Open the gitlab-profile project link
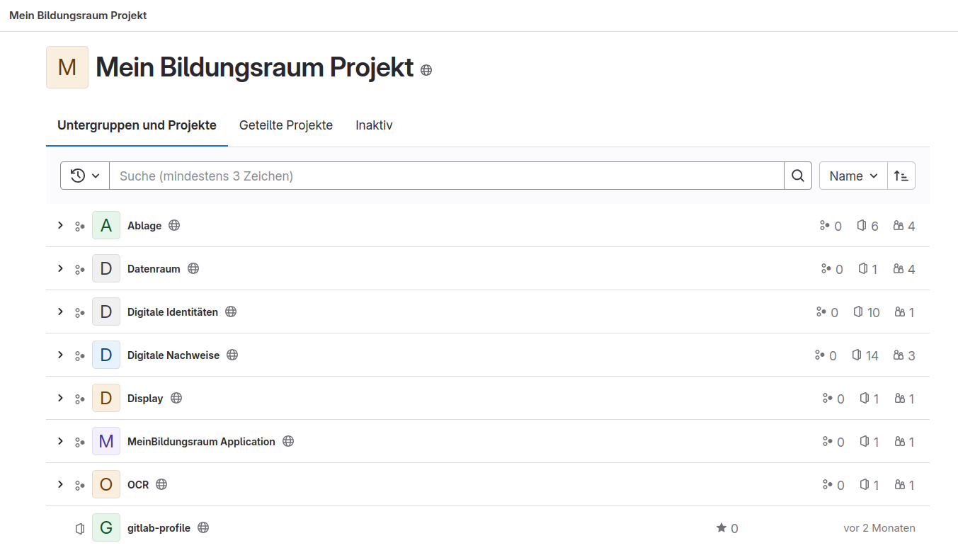The width and height of the screenshot is (958, 560). pos(159,528)
